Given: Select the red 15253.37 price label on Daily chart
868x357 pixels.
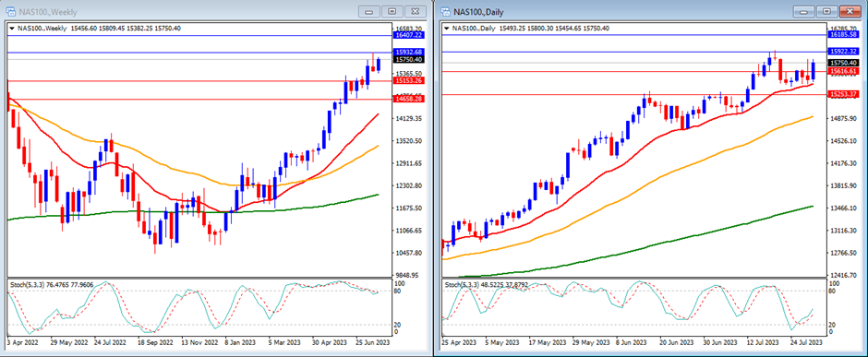Looking at the screenshot, I should coord(843,94).
